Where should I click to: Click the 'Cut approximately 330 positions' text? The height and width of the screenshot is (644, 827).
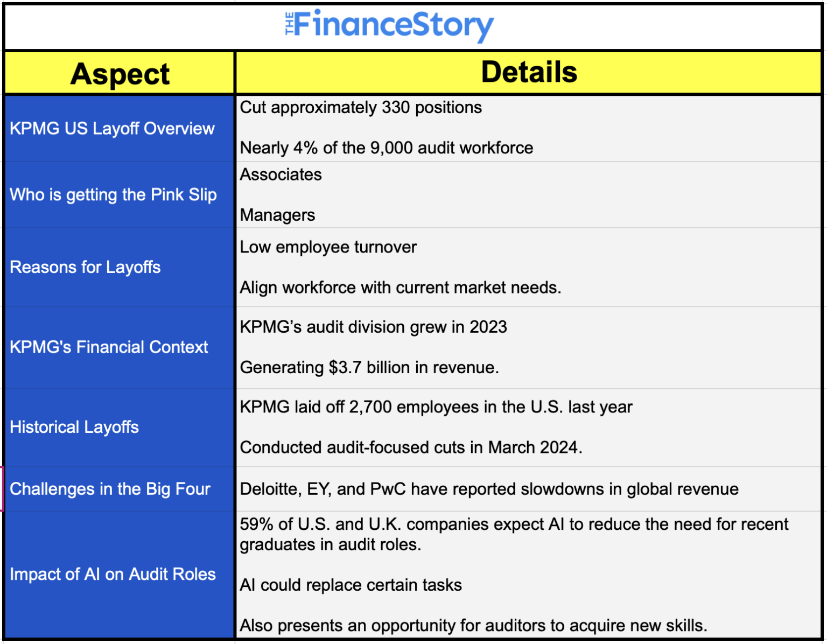coord(361,108)
